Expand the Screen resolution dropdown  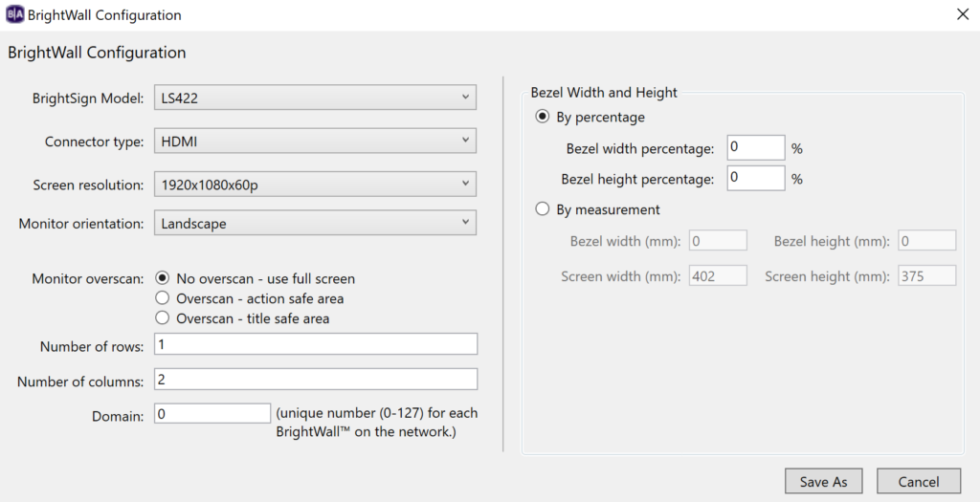pos(315,185)
